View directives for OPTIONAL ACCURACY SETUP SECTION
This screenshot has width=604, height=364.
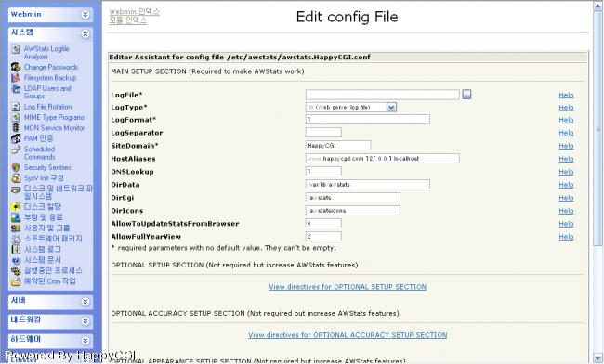click(348, 335)
